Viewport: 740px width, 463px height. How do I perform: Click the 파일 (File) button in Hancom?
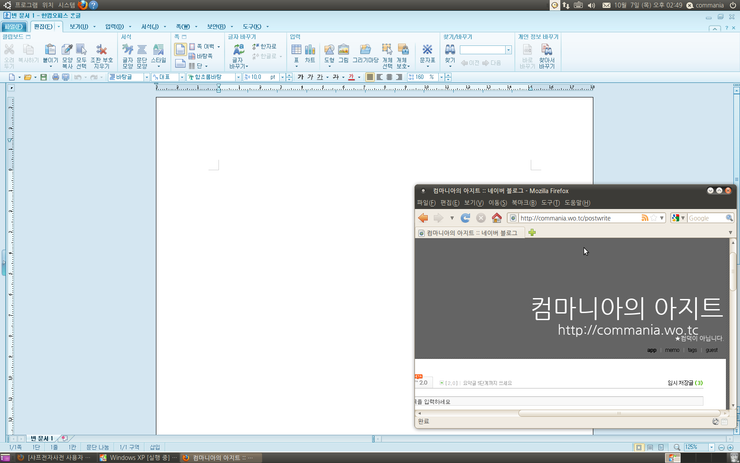point(13,27)
